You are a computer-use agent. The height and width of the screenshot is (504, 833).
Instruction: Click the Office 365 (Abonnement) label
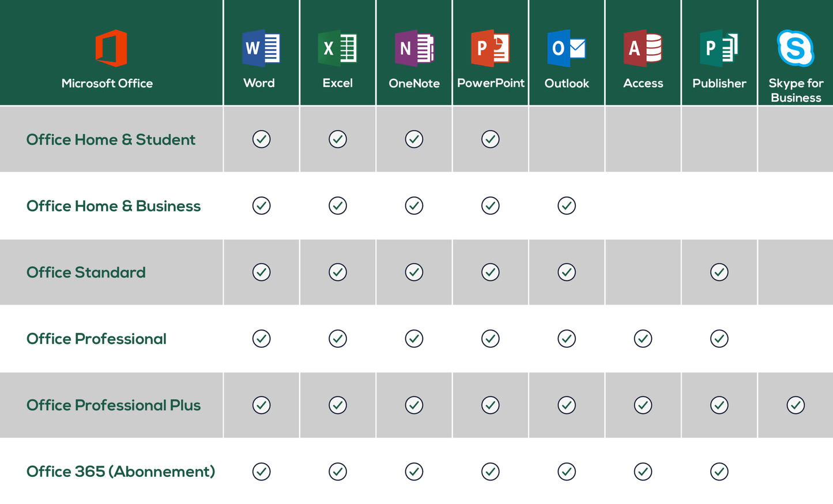click(x=120, y=472)
